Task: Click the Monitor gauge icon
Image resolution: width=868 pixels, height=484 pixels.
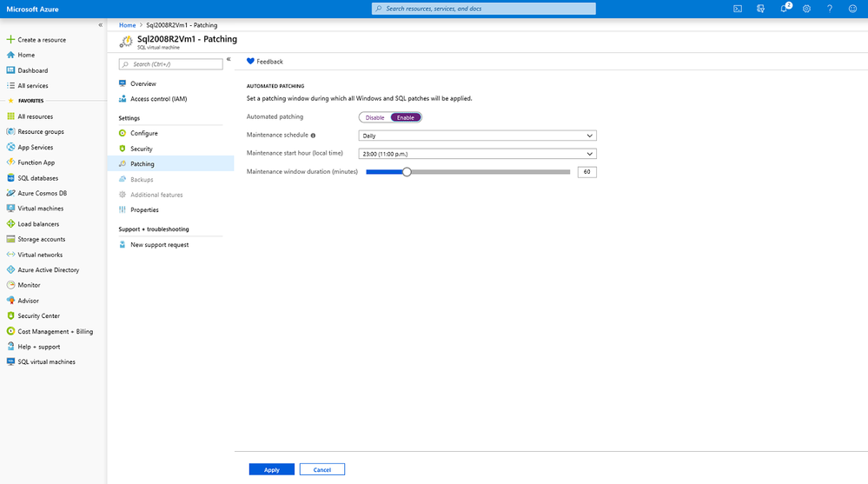Action: [x=10, y=285]
